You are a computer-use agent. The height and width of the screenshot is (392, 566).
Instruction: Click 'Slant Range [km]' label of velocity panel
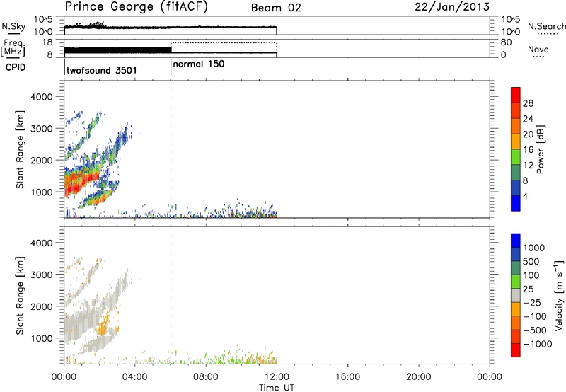click(x=20, y=296)
